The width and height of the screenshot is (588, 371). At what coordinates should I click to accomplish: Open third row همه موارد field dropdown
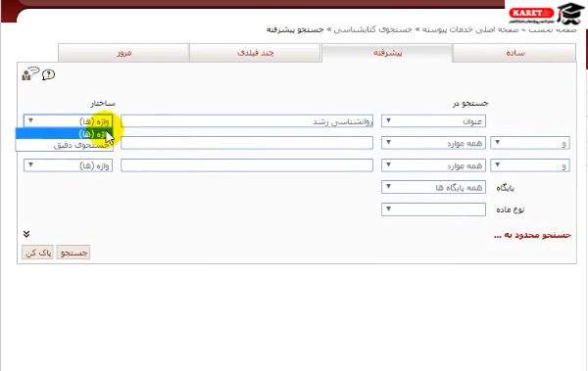click(433, 165)
